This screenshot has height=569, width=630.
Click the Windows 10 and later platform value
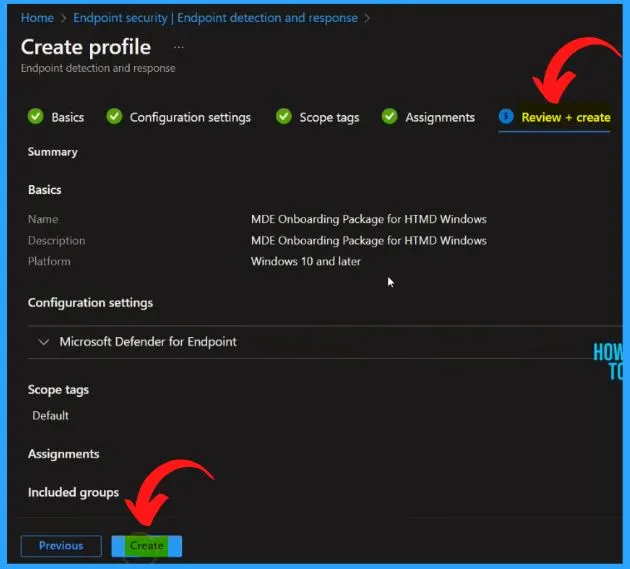click(x=305, y=261)
